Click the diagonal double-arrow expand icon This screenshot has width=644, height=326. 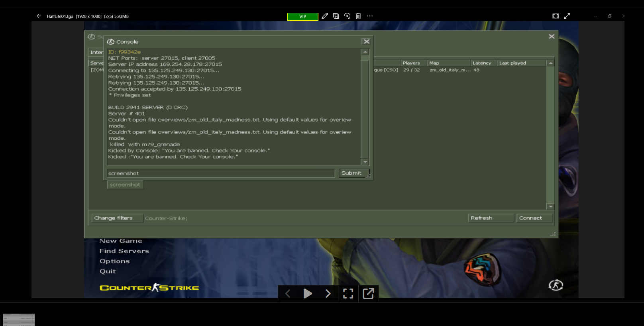[x=567, y=16]
